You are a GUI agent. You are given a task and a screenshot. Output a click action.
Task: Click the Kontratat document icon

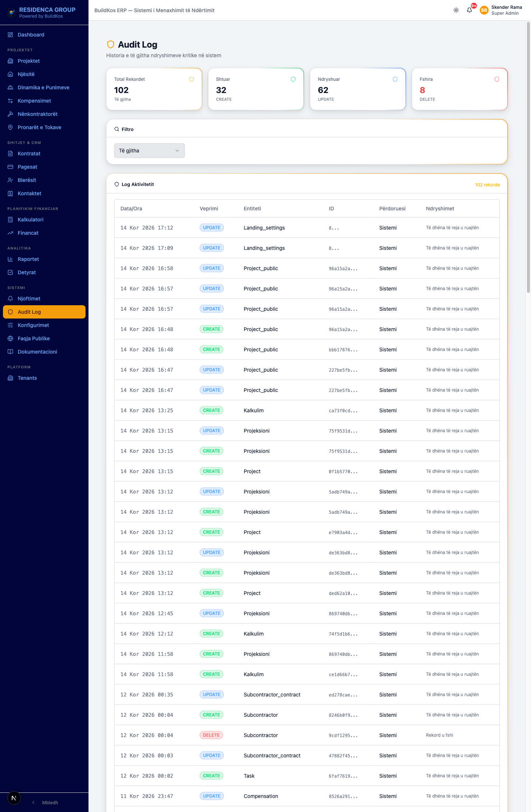10,154
